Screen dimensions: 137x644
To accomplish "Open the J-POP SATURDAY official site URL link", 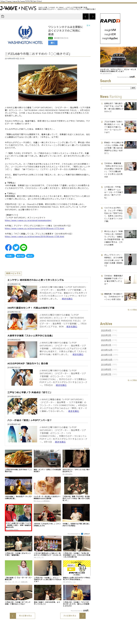I will [28, 220].
